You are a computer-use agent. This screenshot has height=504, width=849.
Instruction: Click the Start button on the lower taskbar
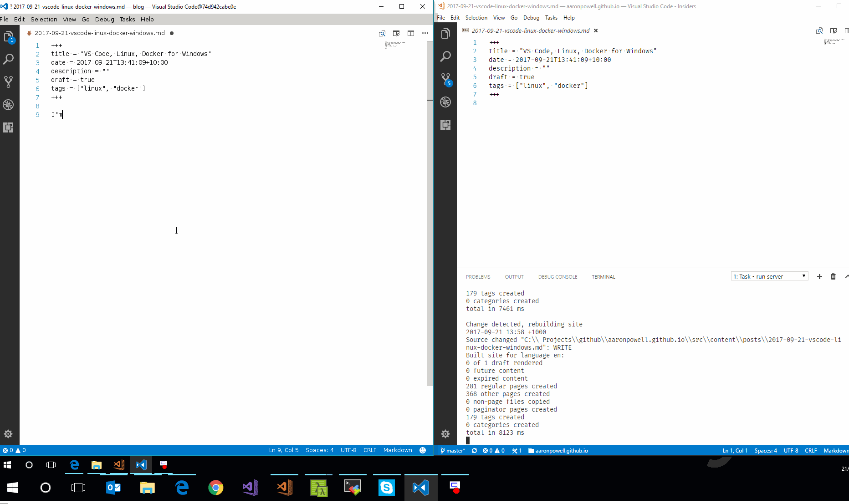pos(13,488)
